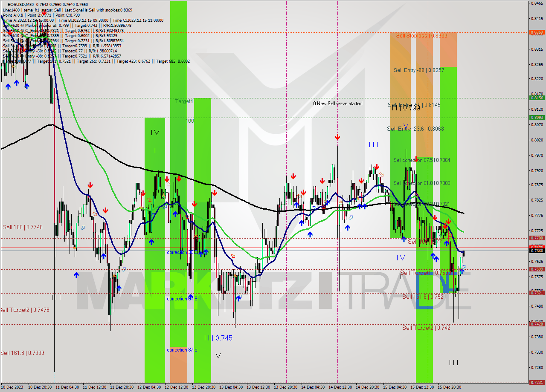Click the 'Point A:0.8' info line
This screenshot has height=392, width=546.
[13, 15]
